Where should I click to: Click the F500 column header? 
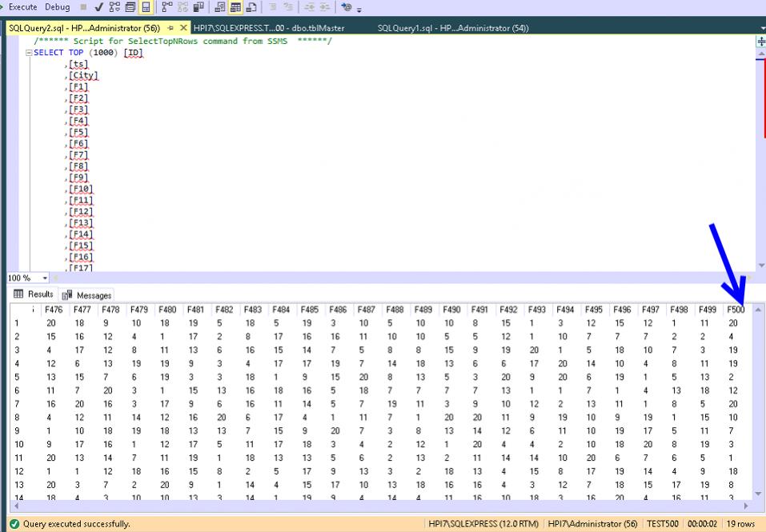pos(736,310)
